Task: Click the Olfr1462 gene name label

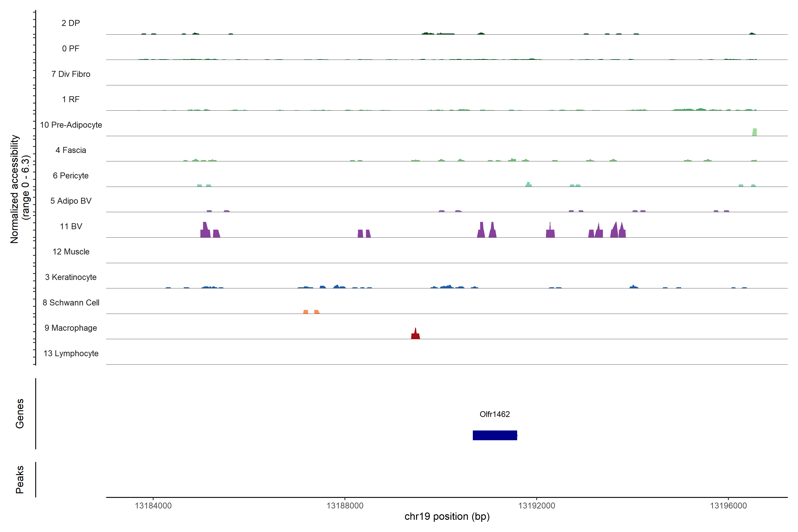Action: point(495,414)
